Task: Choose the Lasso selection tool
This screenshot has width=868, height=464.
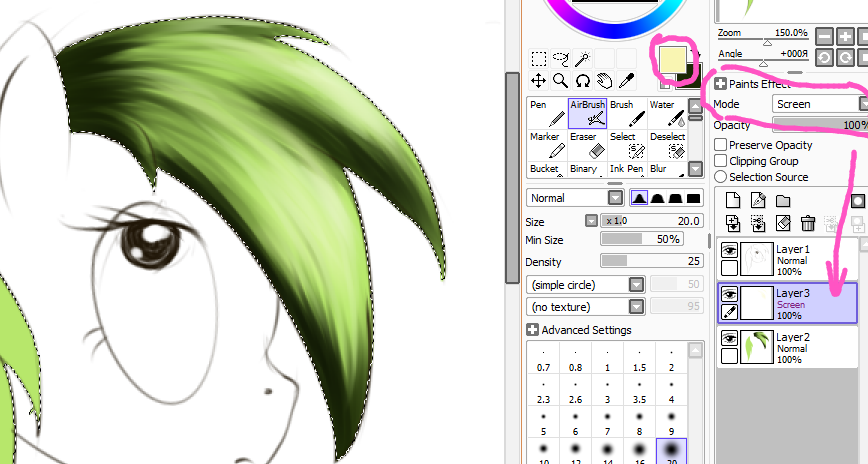Action: [561, 59]
